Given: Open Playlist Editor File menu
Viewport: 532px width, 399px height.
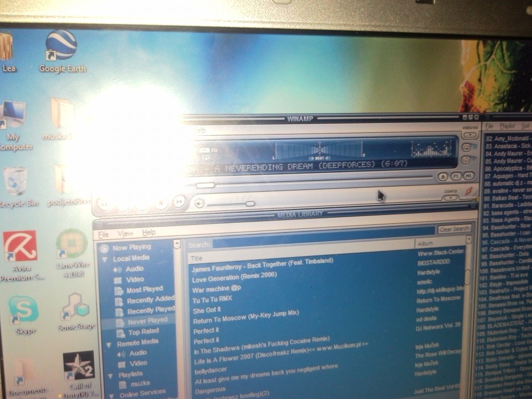Looking at the screenshot, I should pyautogui.click(x=489, y=126).
